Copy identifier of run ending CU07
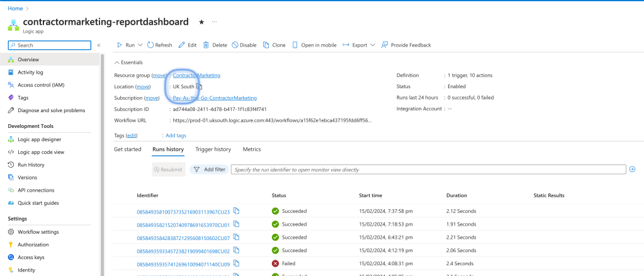The height and width of the screenshot is (276, 644). tap(237, 238)
